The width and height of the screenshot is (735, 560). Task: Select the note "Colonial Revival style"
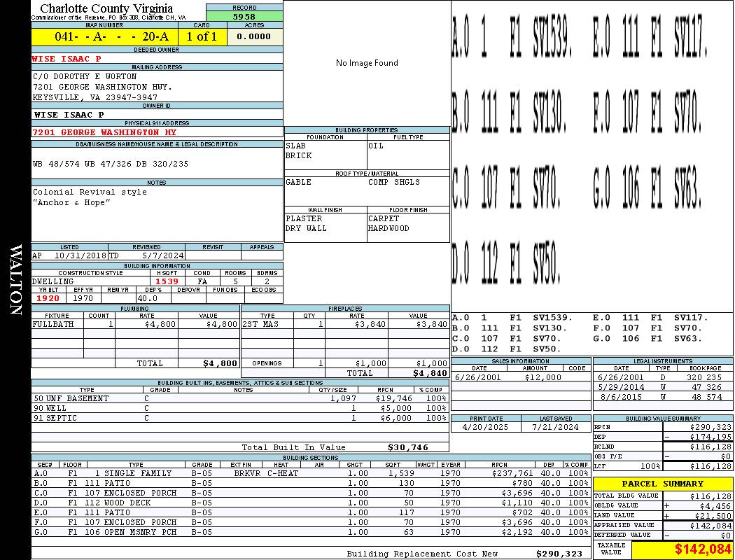click(90, 192)
